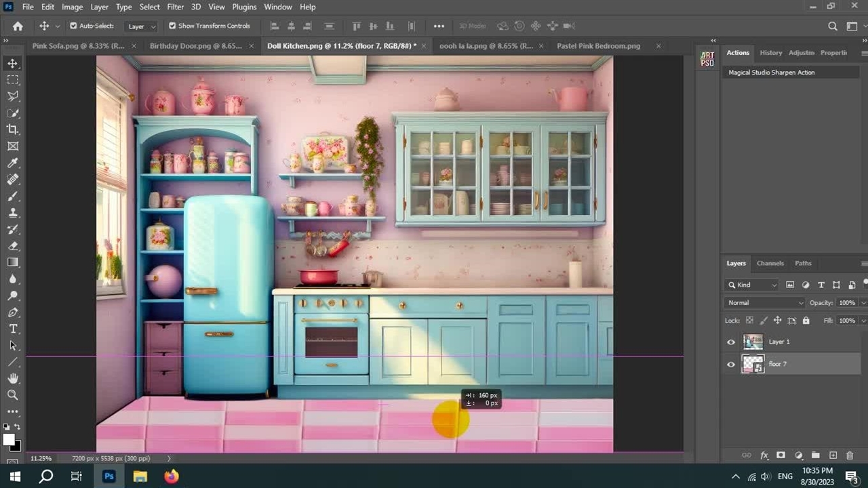Click the Create new layer icon
Screen dimensions: 868x488
pyautogui.click(x=833, y=455)
